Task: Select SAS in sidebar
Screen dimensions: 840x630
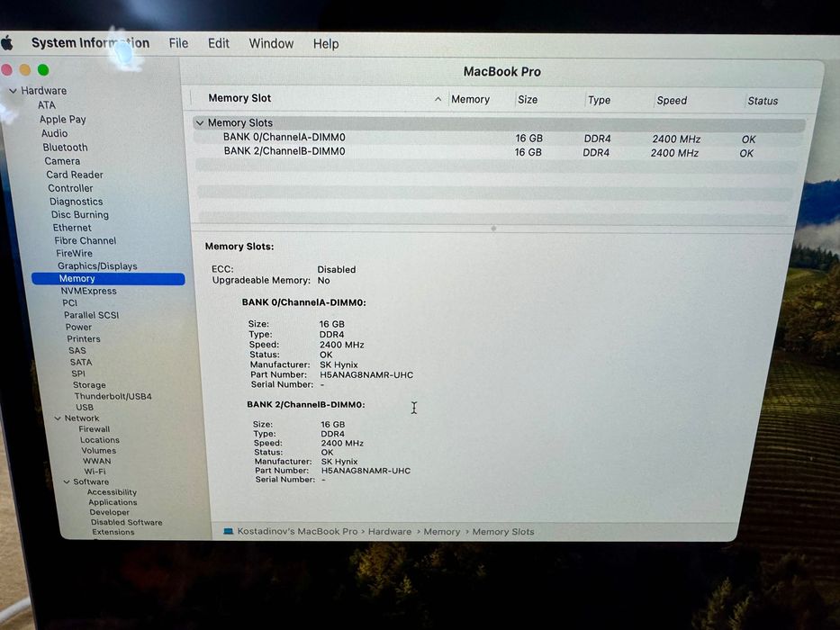Action: pyautogui.click(x=77, y=350)
